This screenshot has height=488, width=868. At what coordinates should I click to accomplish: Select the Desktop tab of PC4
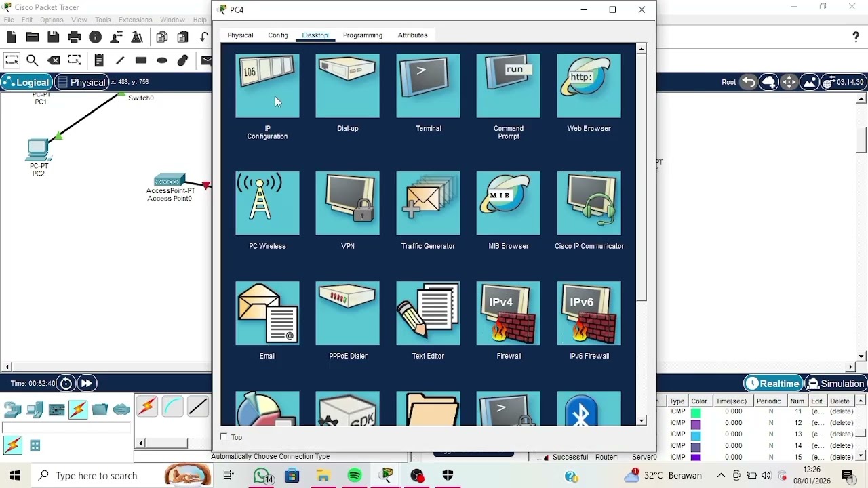pyautogui.click(x=315, y=35)
